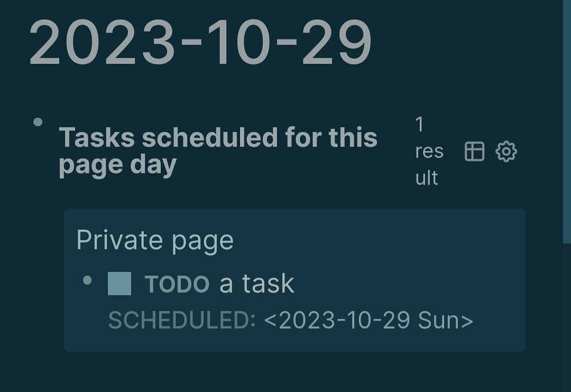Select the TODO keyword marker
Image resolution: width=571 pixels, height=392 pixels.
176,283
